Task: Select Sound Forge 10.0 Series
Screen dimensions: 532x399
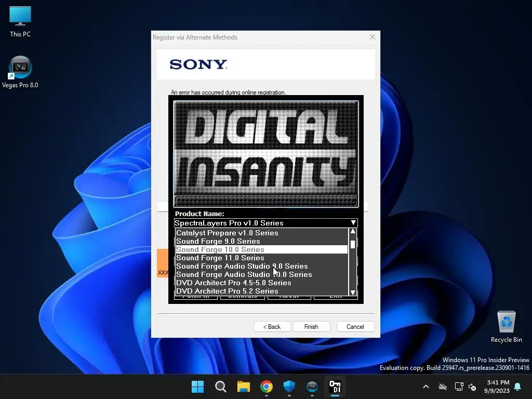Action: [262, 249]
